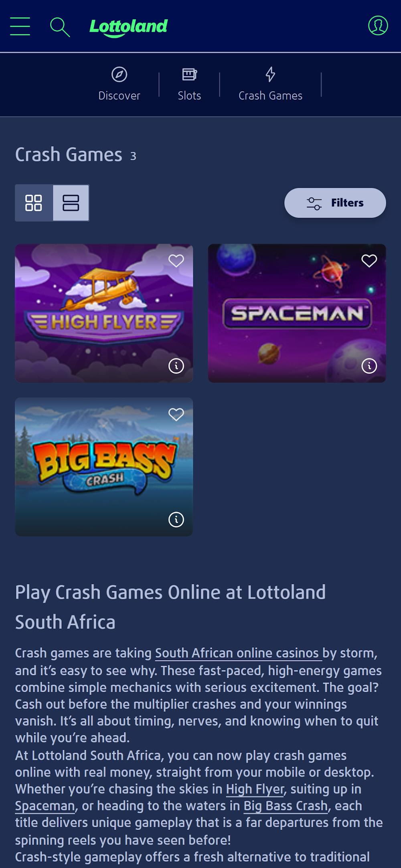The image size is (401, 868).
Task: Switch to grid view layout
Action: click(34, 203)
